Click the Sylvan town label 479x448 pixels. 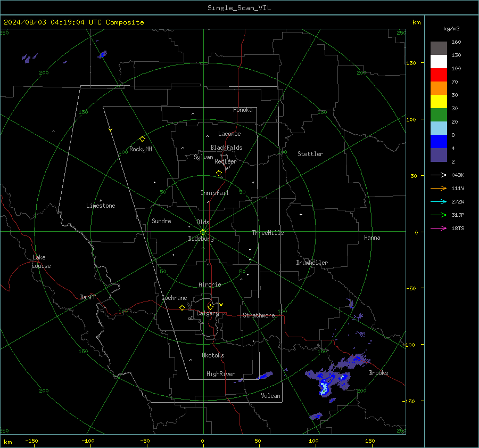(203, 157)
